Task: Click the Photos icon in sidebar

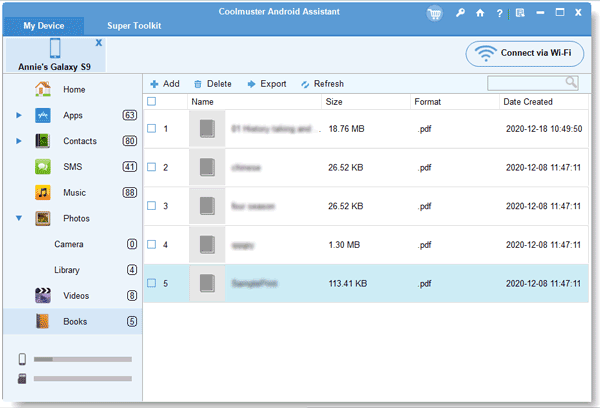Action: tap(43, 219)
